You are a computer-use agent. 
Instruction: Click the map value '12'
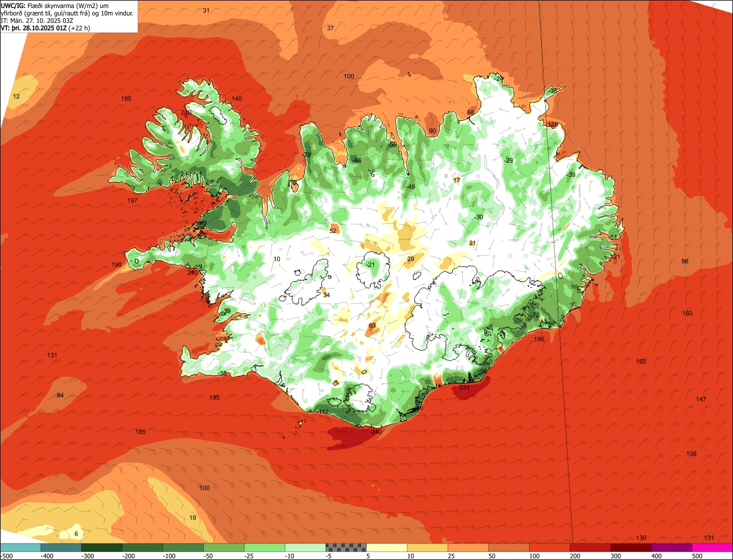16,96
